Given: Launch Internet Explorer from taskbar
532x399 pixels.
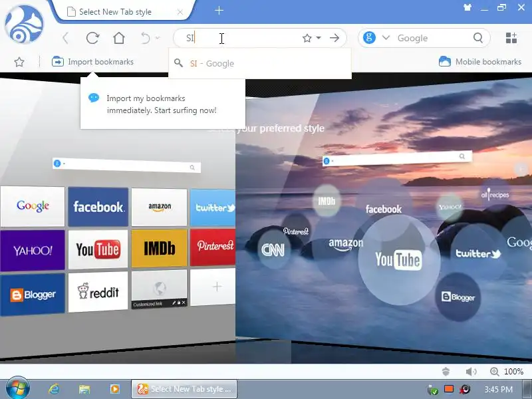Looking at the screenshot, I should coord(54,389).
